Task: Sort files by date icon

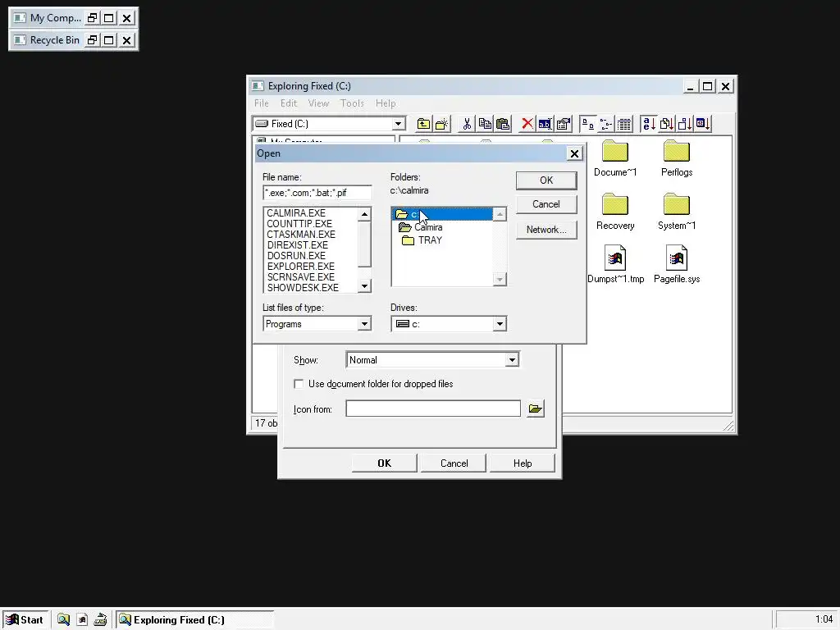Action: point(703,125)
